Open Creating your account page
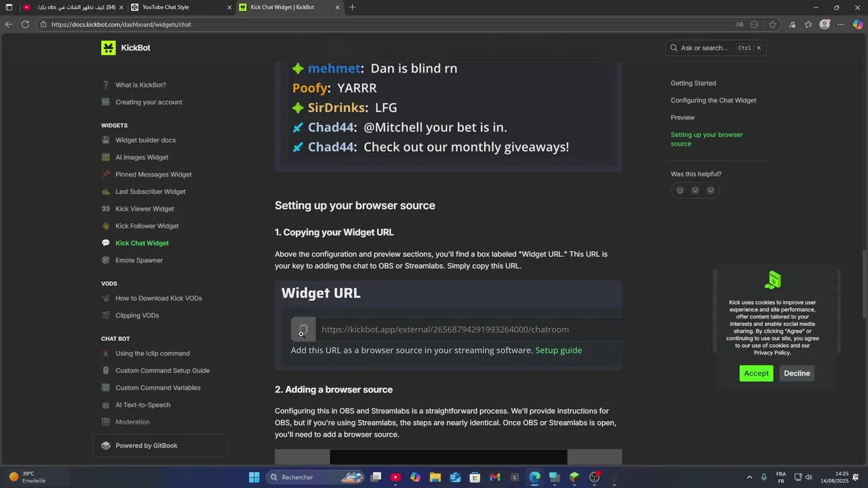 point(149,102)
